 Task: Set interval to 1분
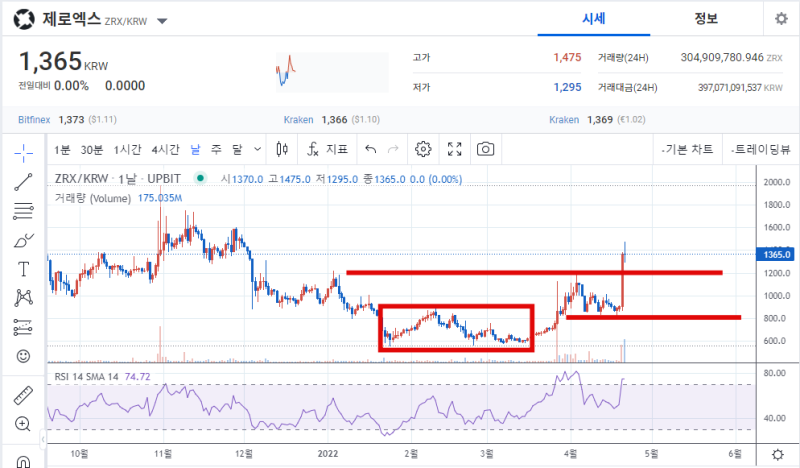(62, 150)
